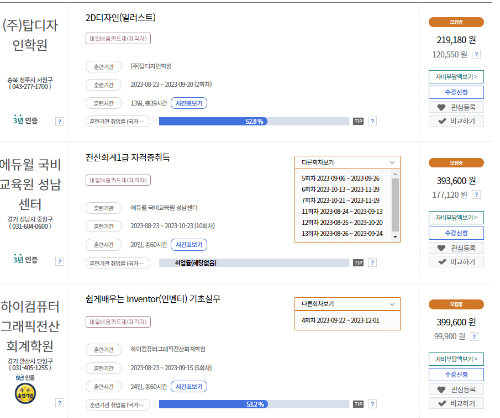Image resolution: width=500 pixels, height=418 pixels.
Task: Open course title 전산회계1급 자격증취득
Action: coord(128,157)
